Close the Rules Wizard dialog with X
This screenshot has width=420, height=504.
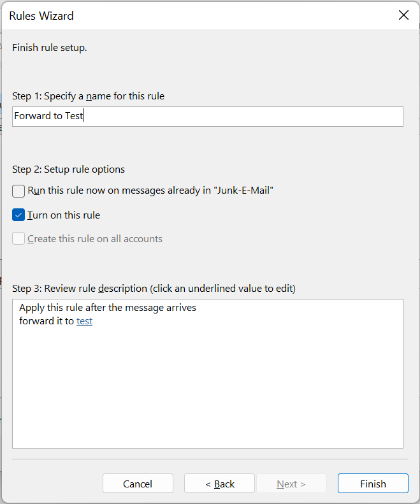403,15
